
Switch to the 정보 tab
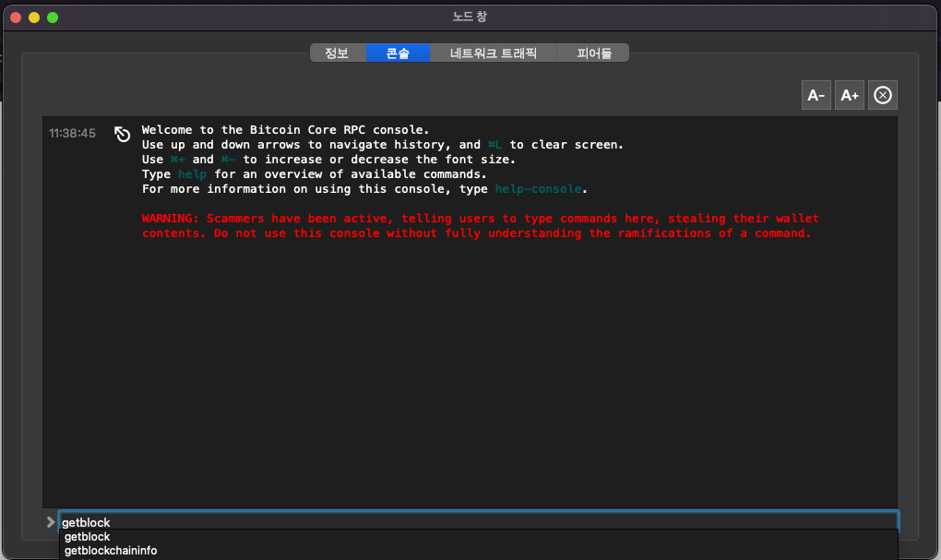click(x=338, y=53)
